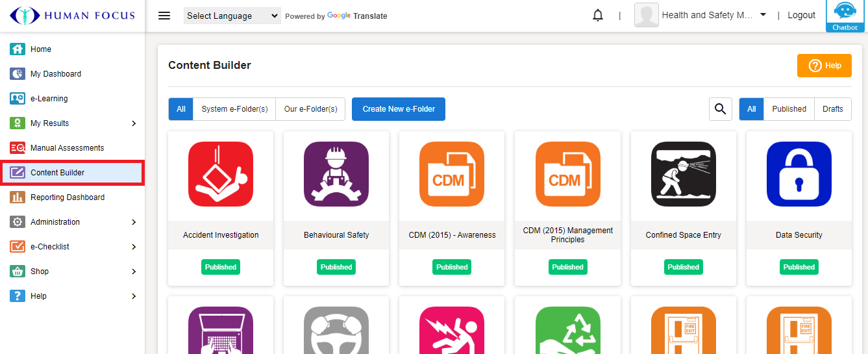This screenshot has width=868, height=354.
Task: Expand the user account dropdown arrow
Action: pyautogui.click(x=763, y=15)
